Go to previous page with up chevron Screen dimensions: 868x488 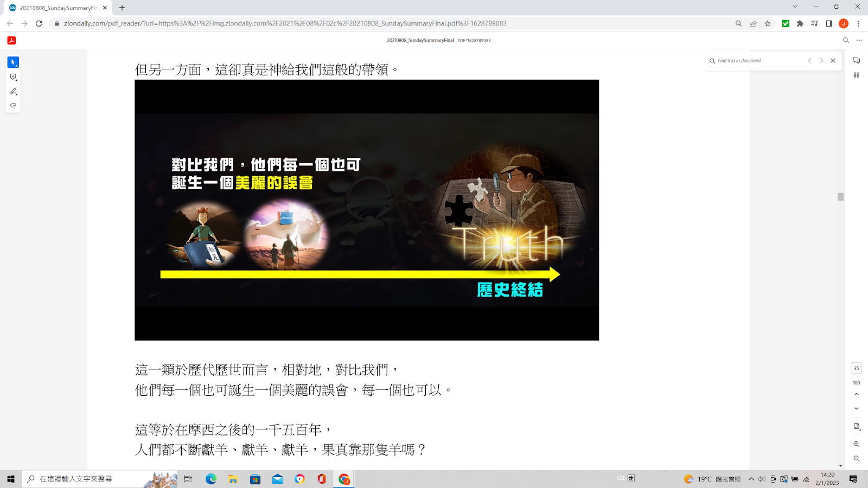856,394
